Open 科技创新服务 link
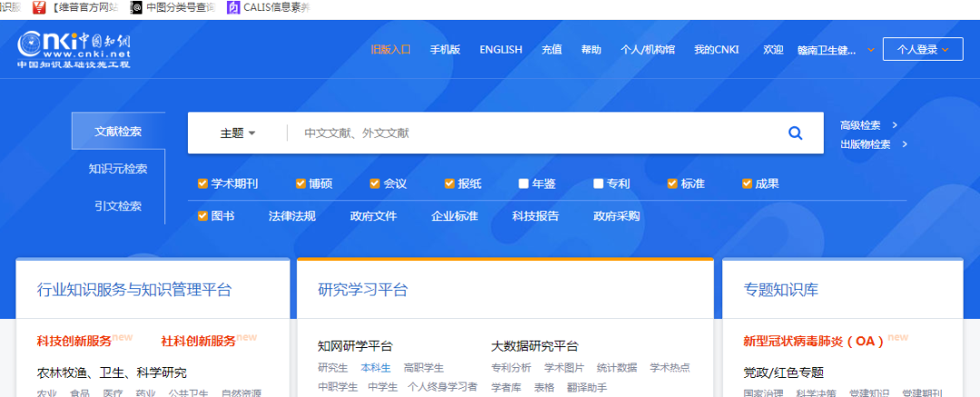The width and height of the screenshot is (980, 397). [x=73, y=341]
